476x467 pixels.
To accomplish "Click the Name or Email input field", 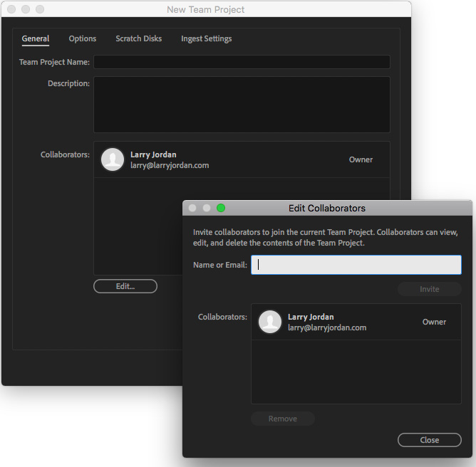I will (356, 265).
